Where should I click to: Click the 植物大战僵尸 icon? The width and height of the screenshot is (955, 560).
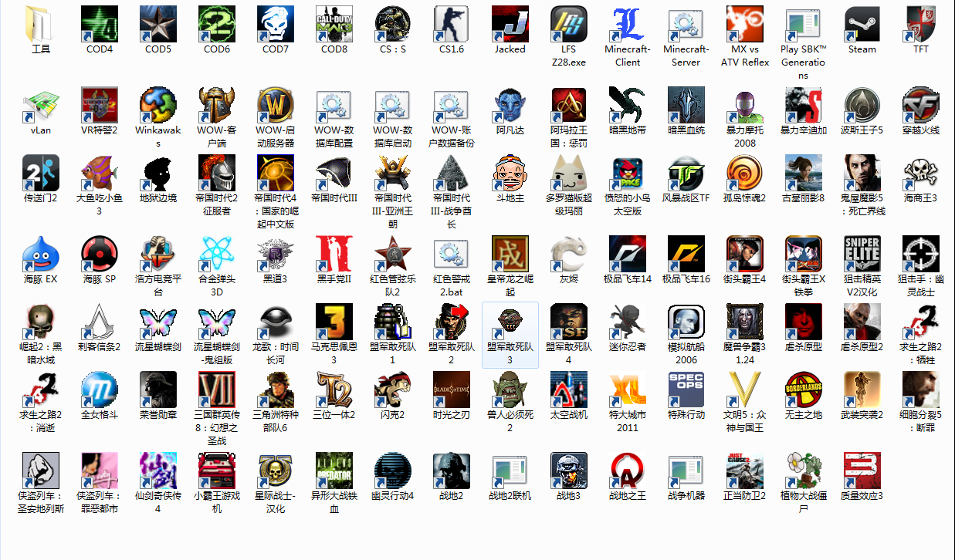tap(803, 471)
